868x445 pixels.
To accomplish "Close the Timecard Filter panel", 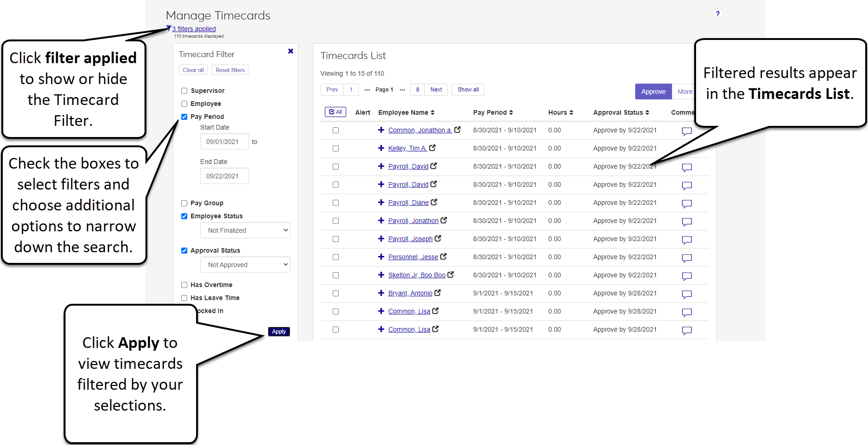I will [x=290, y=51].
